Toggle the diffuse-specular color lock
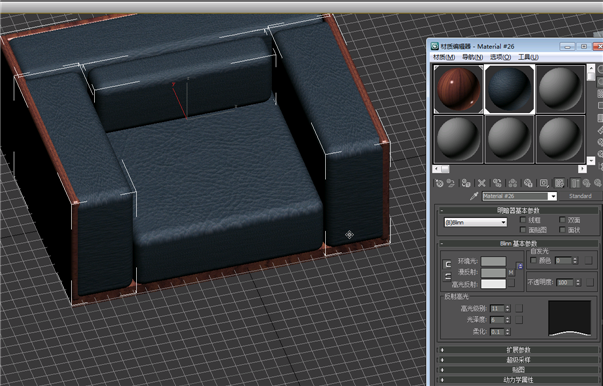The width and height of the screenshot is (603, 386). 447,276
